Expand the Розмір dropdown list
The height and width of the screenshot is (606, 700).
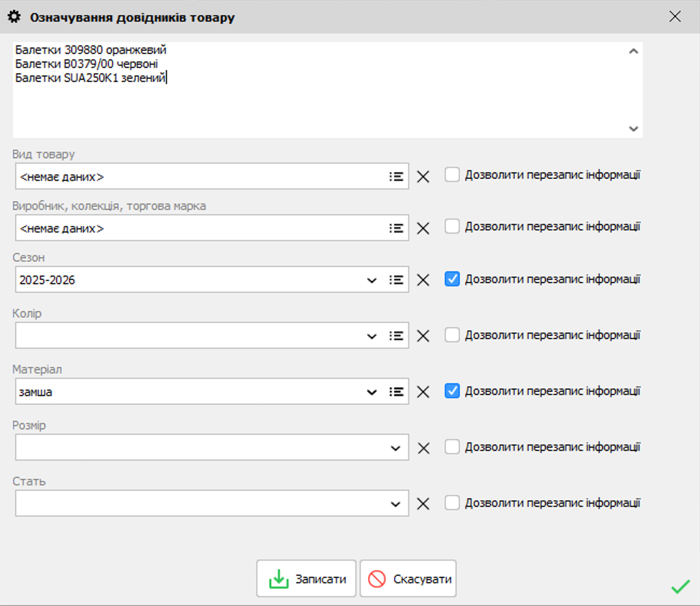pos(395,448)
